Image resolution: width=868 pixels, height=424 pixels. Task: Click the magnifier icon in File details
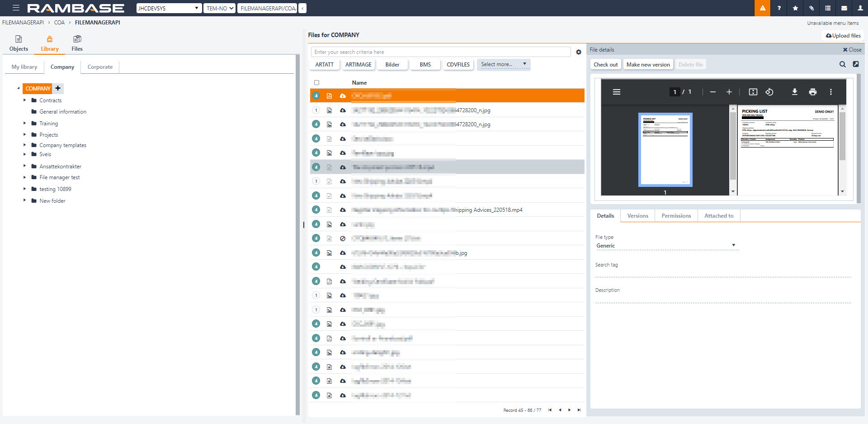click(x=842, y=64)
